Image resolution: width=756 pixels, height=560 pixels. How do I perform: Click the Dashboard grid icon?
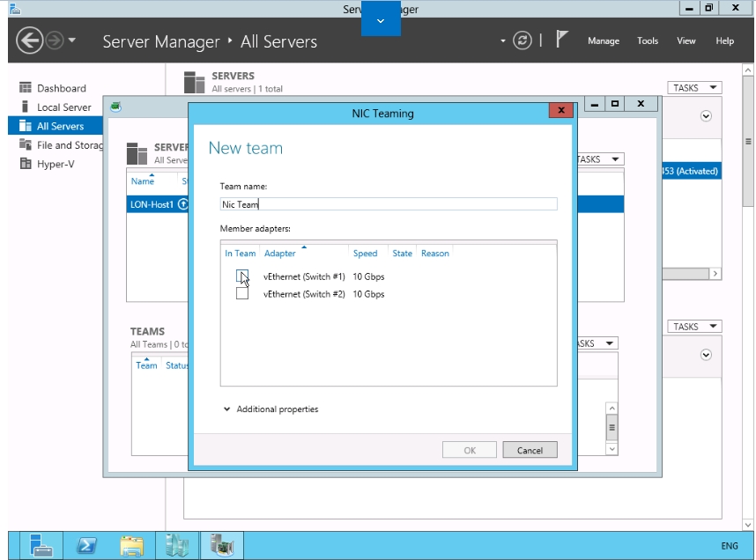pos(25,87)
